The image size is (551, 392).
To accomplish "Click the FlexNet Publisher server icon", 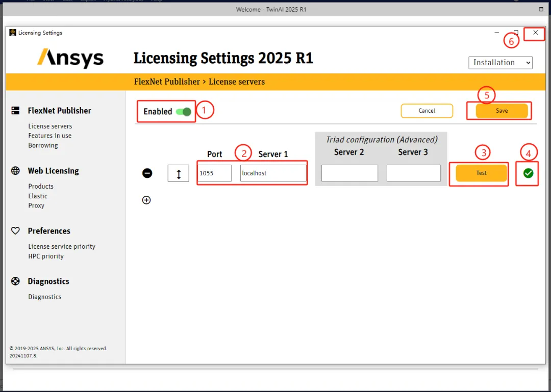I will coord(15,111).
